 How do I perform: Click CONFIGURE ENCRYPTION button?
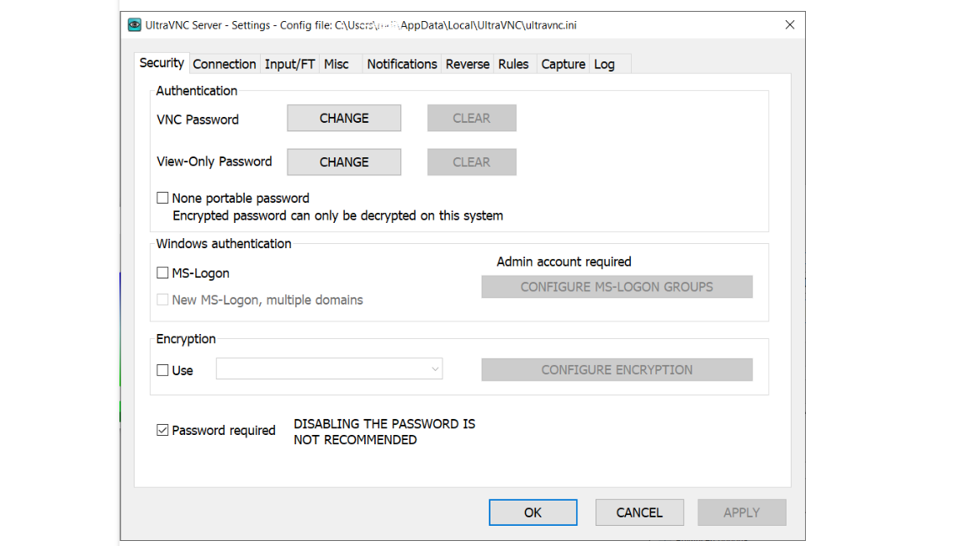click(x=617, y=370)
